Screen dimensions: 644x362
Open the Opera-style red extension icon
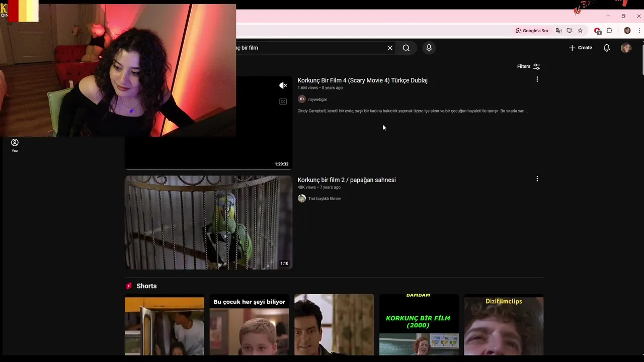(597, 31)
